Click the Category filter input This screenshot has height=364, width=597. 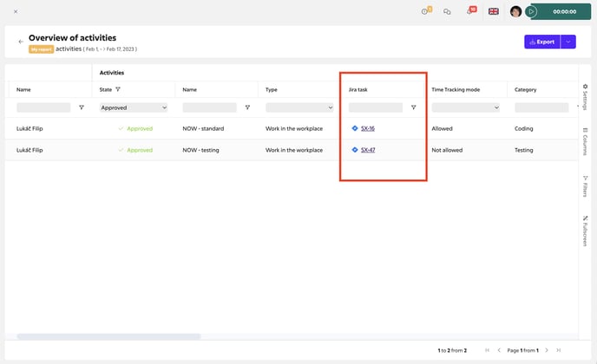click(x=541, y=107)
